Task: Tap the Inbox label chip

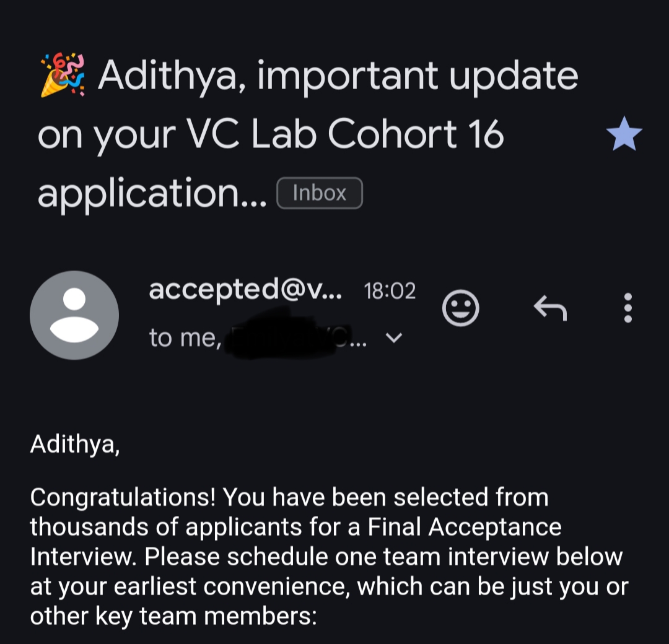Action: pyautogui.click(x=319, y=193)
